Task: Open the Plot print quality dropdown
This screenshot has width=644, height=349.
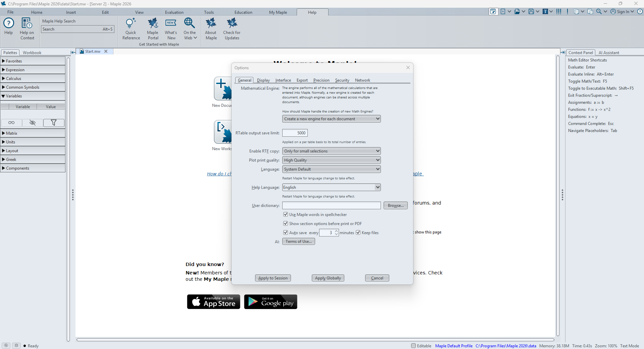Action: click(x=331, y=160)
